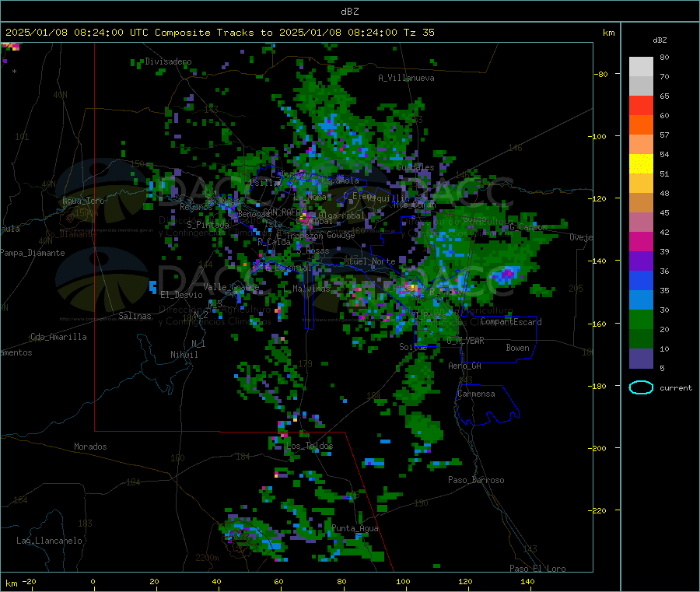Select the 80 dBZ white color swatch

click(641, 67)
